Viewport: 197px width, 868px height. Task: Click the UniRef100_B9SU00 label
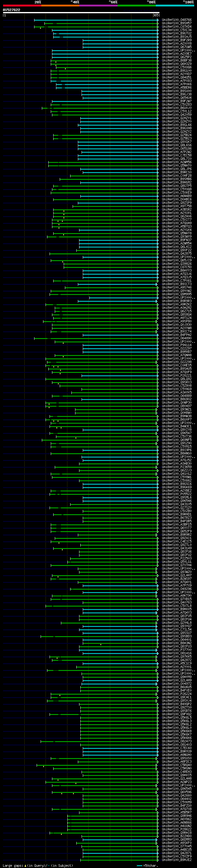[x=176, y=91]
